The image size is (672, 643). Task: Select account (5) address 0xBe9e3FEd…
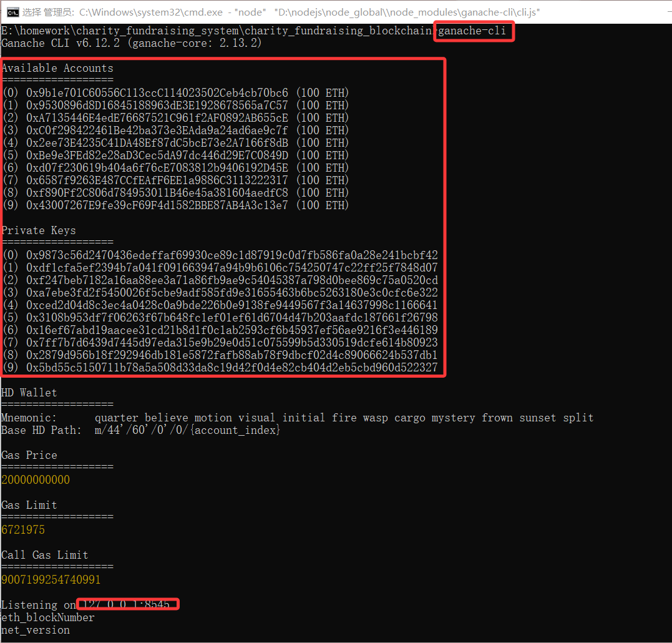point(157,155)
